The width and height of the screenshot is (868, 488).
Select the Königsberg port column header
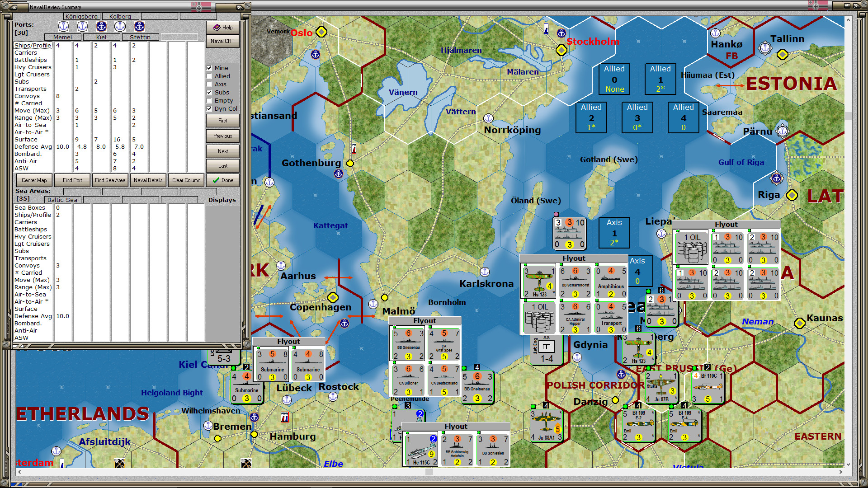coord(81,16)
